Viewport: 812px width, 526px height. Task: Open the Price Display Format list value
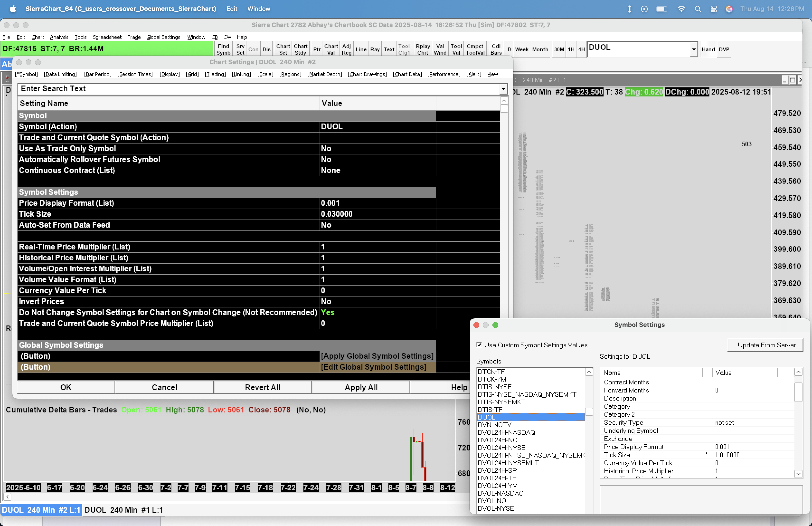pyautogui.click(x=330, y=203)
